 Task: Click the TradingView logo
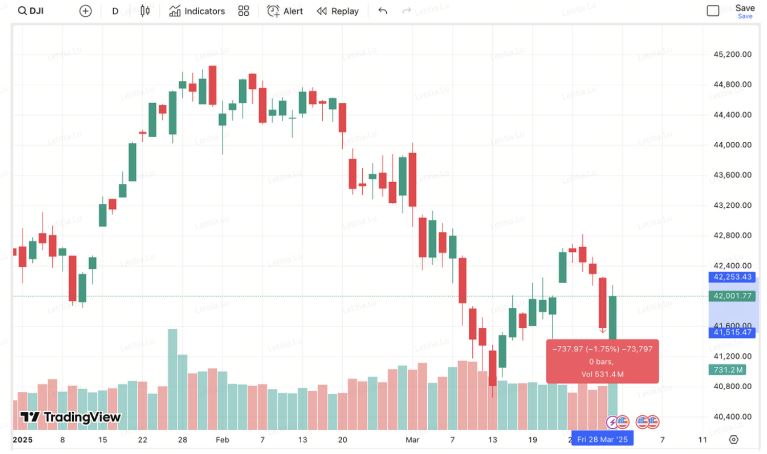coord(70,417)
